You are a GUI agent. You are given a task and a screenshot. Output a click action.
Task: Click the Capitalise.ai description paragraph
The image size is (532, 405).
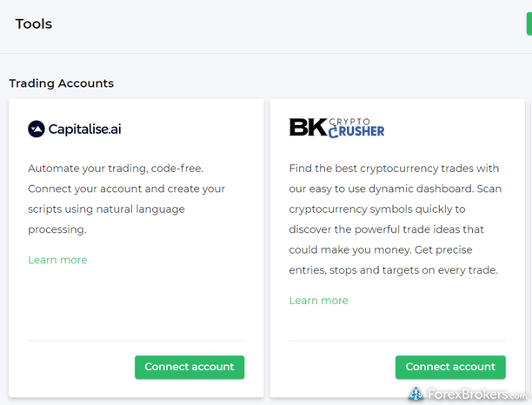[126, 199]
